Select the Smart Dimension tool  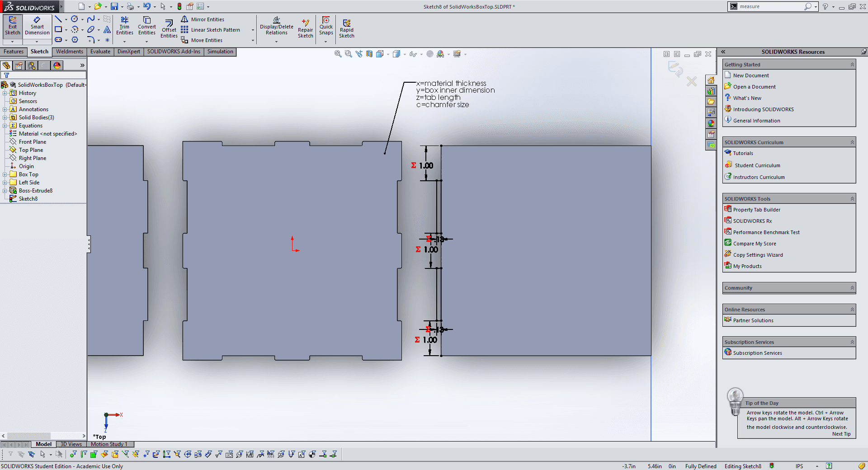(37, 26)
